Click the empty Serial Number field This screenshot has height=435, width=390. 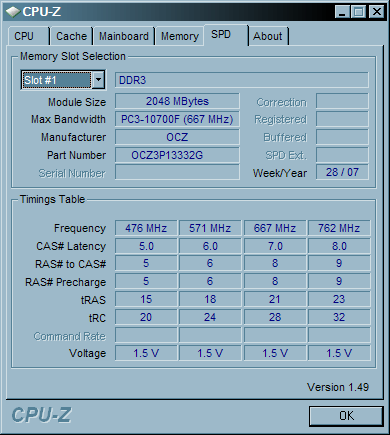[x=177, y=172]
